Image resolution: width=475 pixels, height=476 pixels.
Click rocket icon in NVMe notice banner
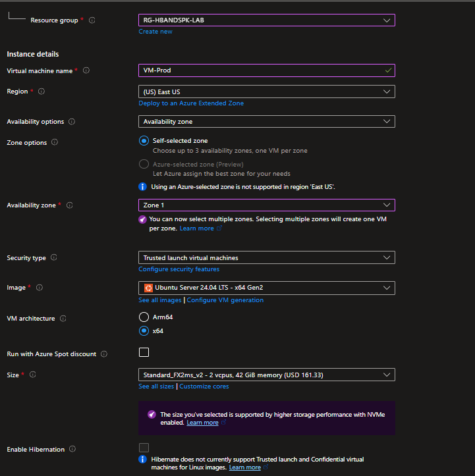tap(152, 414)
